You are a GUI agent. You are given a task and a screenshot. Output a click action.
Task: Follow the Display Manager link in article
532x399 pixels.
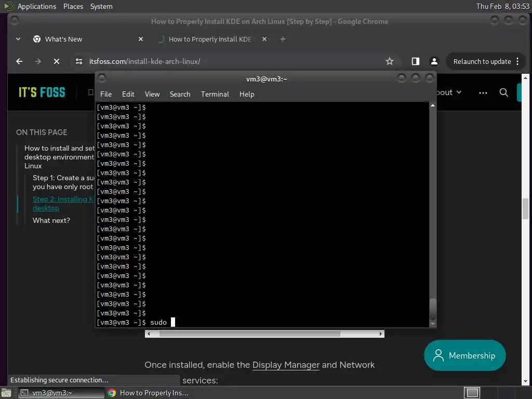point(286,365)
